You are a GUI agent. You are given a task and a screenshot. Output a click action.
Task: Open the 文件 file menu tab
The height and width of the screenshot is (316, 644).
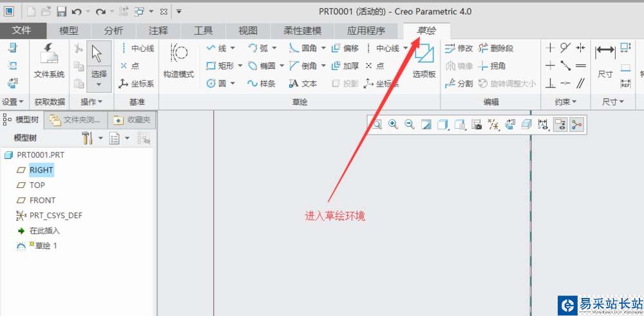pyautogui.click(x=22, y=31)
